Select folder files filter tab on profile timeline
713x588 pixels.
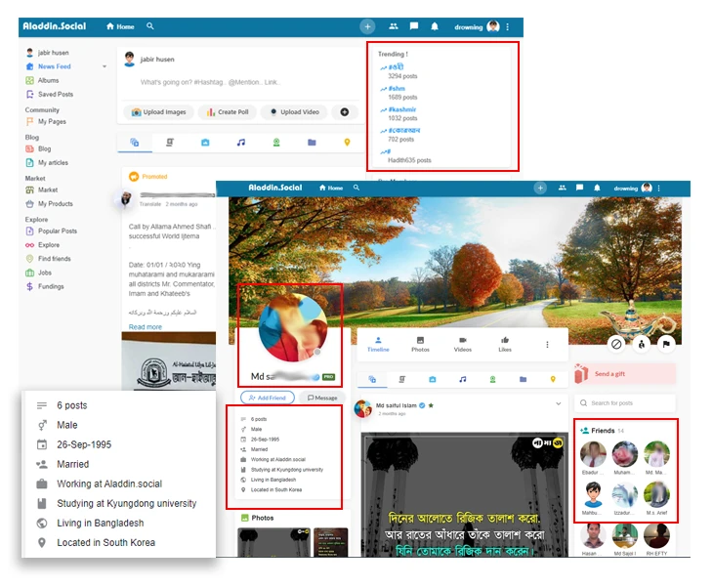coord(523,379)
